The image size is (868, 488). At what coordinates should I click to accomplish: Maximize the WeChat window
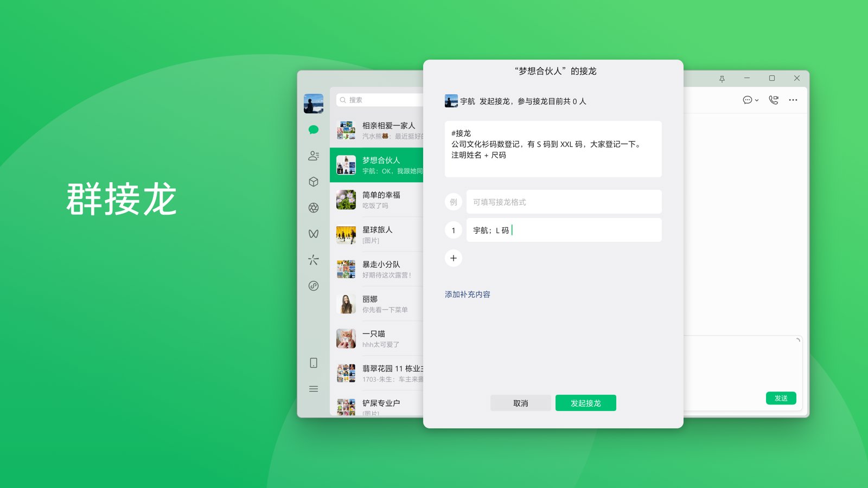[x=772, y=78]
